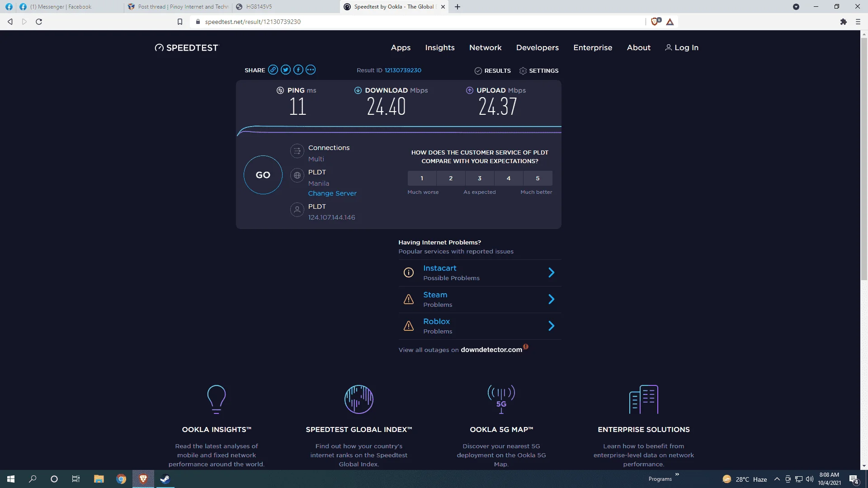Screen dimensions: 868x488
Task: Open File Explorer from the taskbar
Action: [99, 479]
